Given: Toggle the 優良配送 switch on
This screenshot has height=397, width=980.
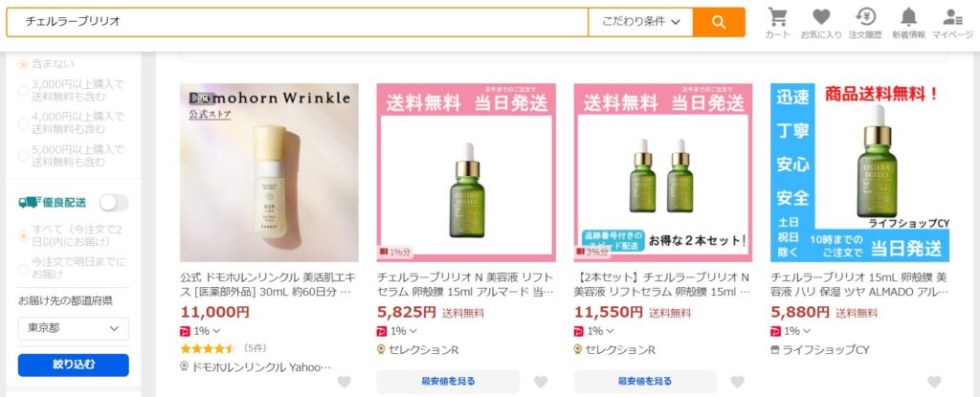Looking at the screenshot, I should click(x=114, y=203).
